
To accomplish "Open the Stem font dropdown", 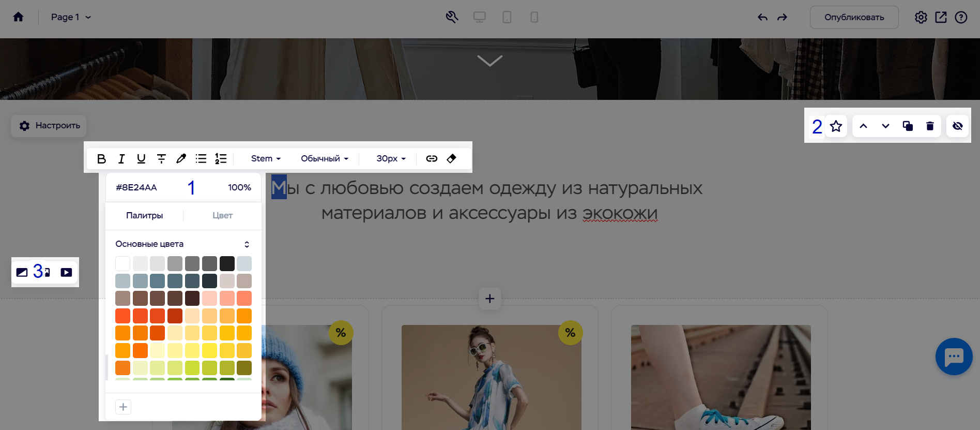I will point(266,158).
